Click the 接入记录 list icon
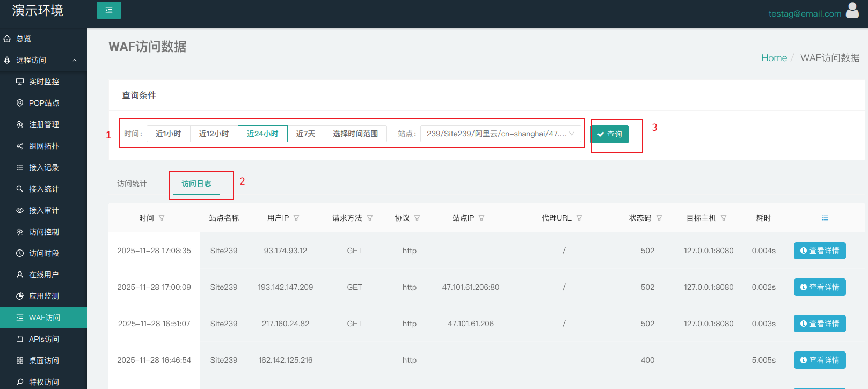 pyautogui.click(x=20, y=167)
